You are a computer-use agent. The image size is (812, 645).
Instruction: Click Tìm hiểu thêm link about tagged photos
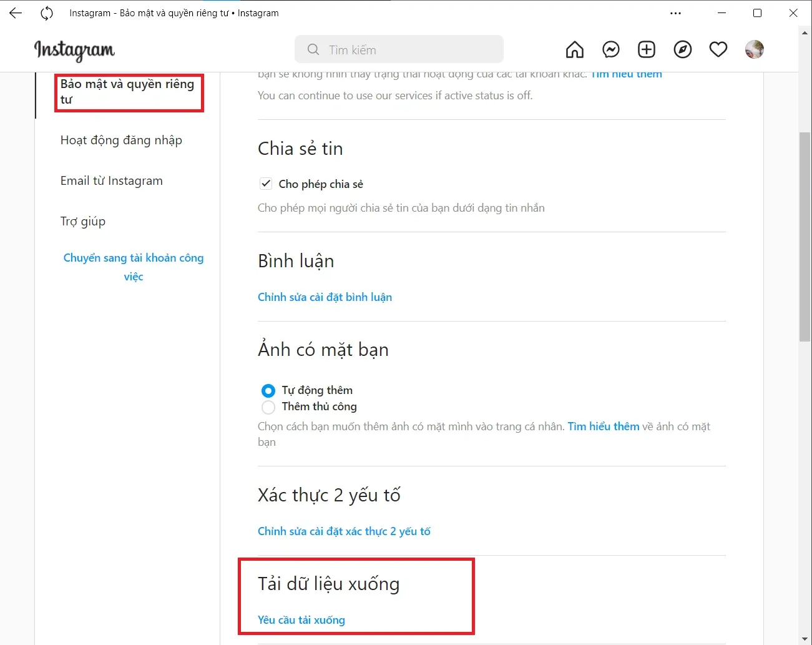(604, 426)
